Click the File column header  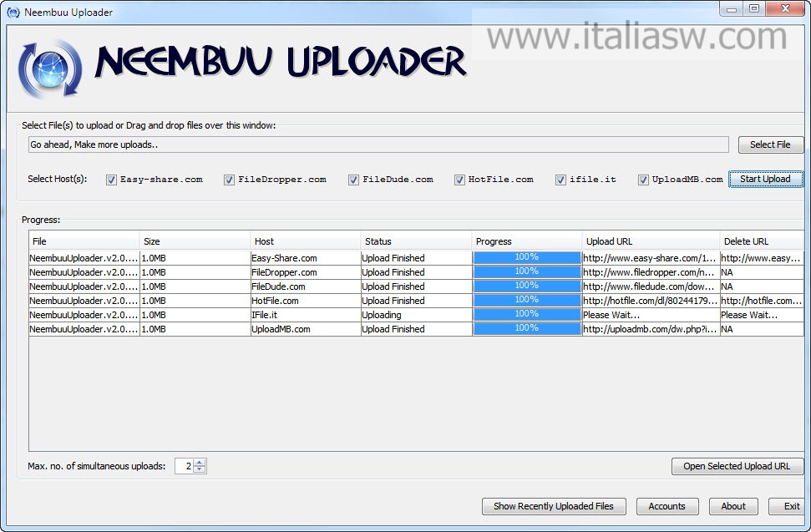(84, 241)
